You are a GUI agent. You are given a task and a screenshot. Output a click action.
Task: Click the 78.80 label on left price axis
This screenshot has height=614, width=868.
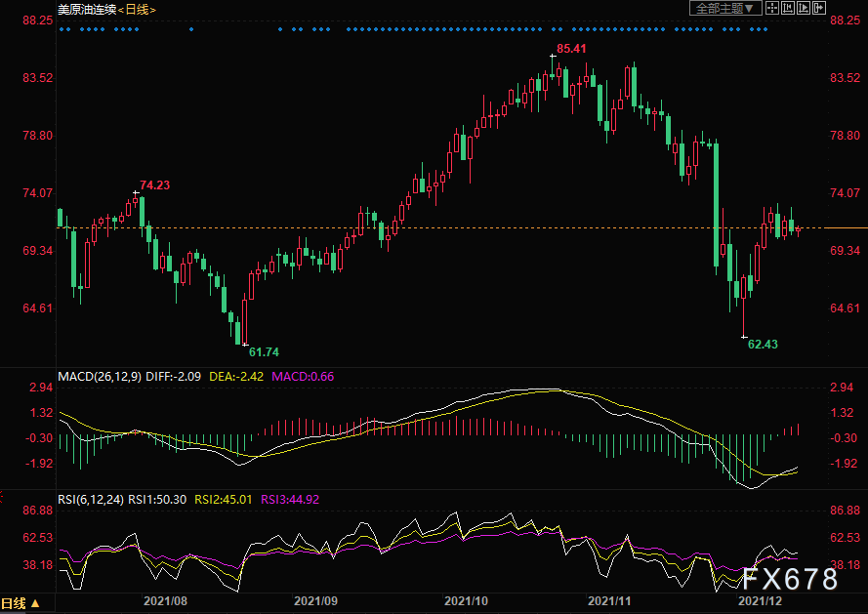point(38,135)
